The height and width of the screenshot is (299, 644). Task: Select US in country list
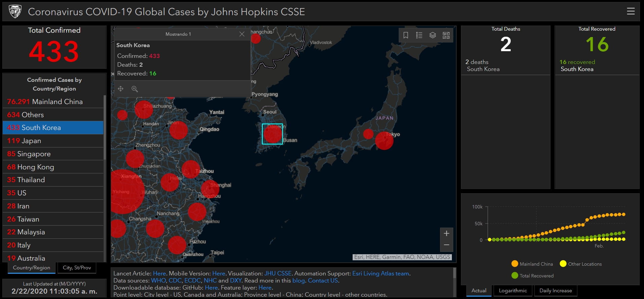click(x=53, y=193)
